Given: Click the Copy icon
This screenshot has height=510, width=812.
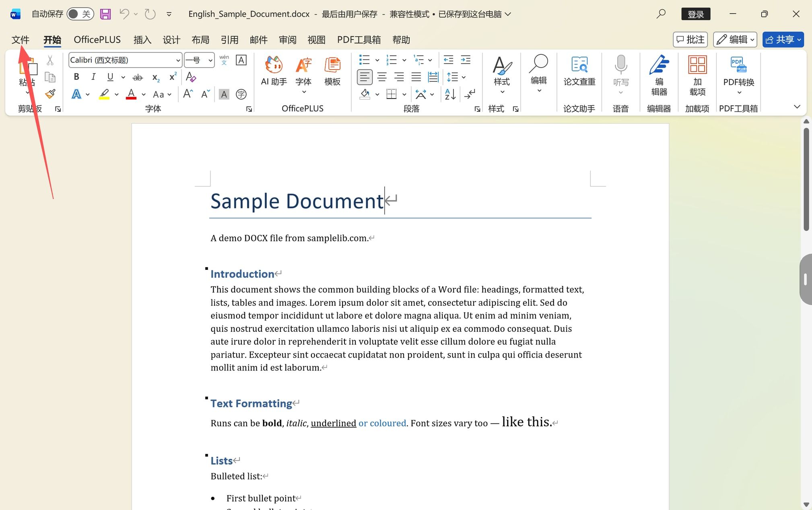Looking at the screenshot, I should point(50,77).
